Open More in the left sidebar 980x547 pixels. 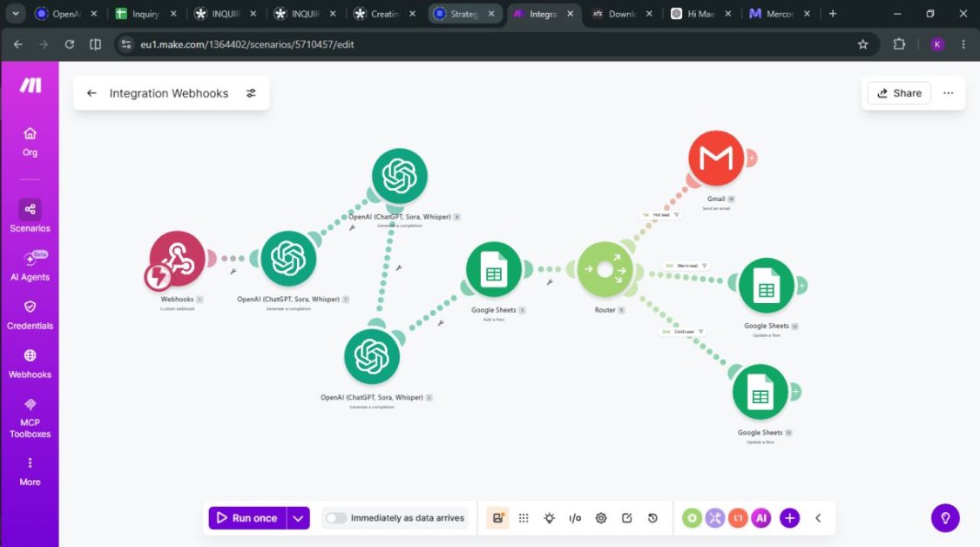point(30,472)
